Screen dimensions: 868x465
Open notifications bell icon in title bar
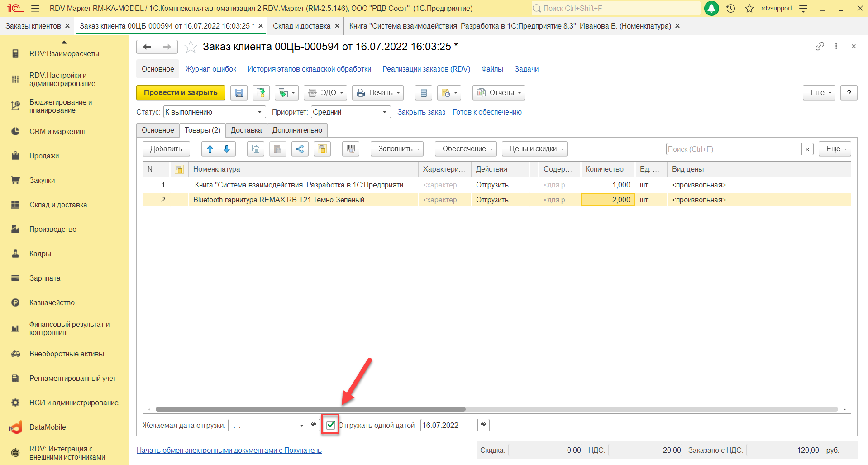coord(711,8)
